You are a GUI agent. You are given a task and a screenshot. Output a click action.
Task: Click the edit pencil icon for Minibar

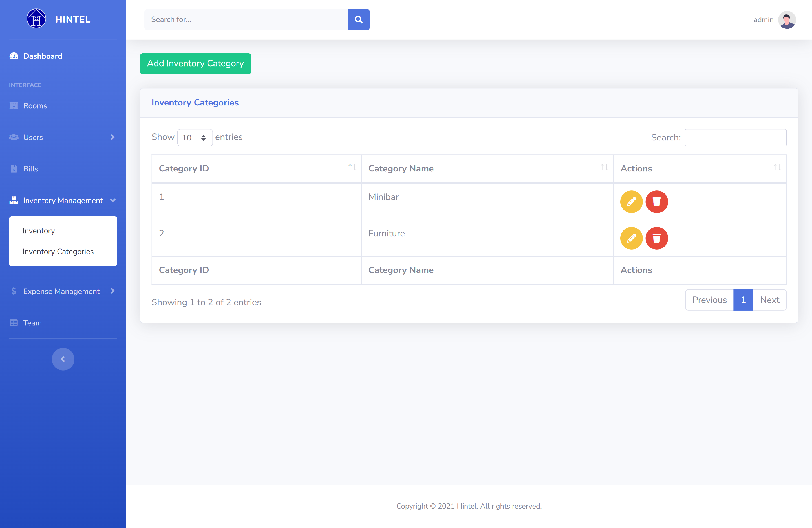(631, 202)
